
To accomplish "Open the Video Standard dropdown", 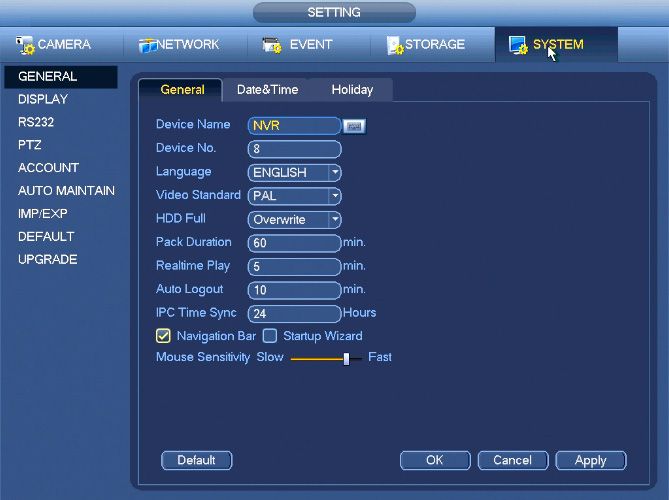I will [295, 196].
